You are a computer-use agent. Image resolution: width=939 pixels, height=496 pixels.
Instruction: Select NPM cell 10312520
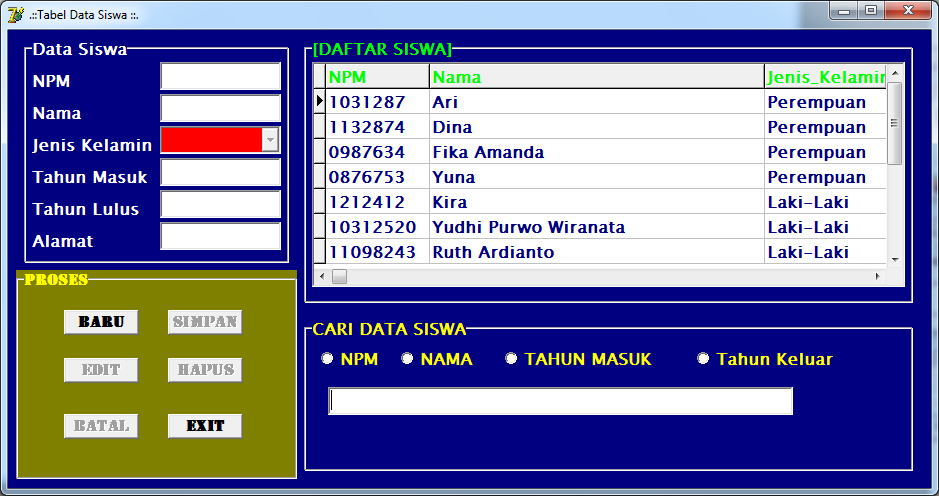point(377,227)
